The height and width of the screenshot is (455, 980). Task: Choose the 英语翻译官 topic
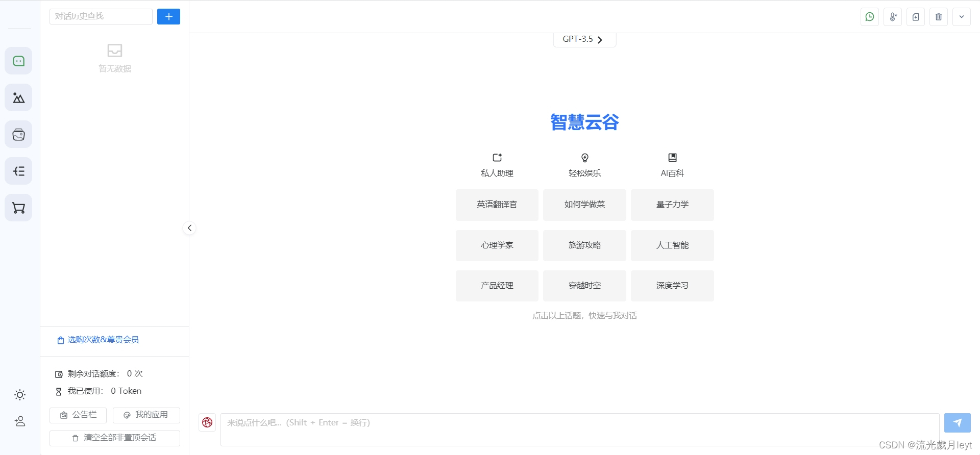[497, 205]
